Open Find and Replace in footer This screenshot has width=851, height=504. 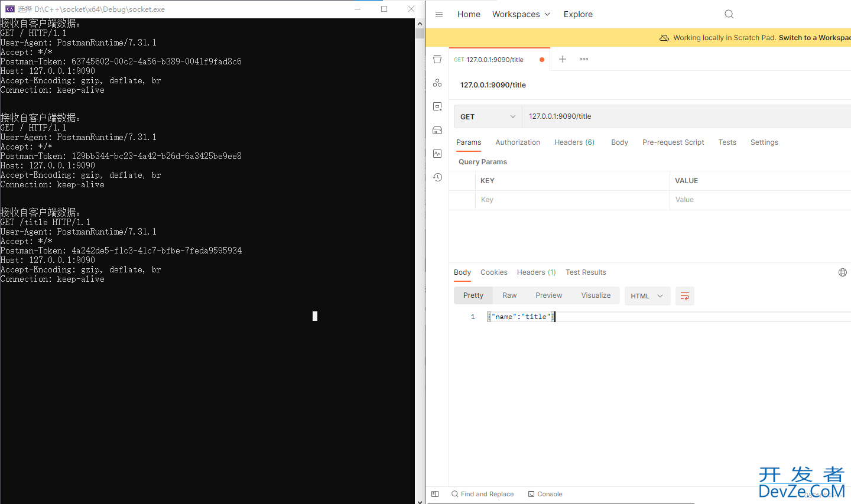[x=483, y=494]
